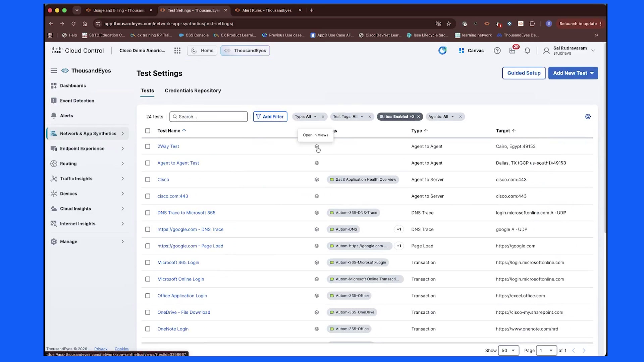
Task: Check the Cisco row checkbox
Action: [148, 180]
